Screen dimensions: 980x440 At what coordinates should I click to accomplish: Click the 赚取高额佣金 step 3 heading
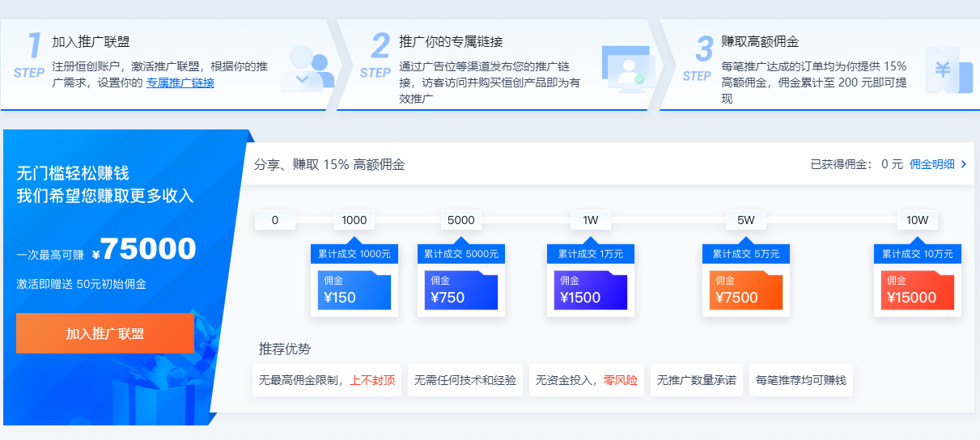coord(760,42)
